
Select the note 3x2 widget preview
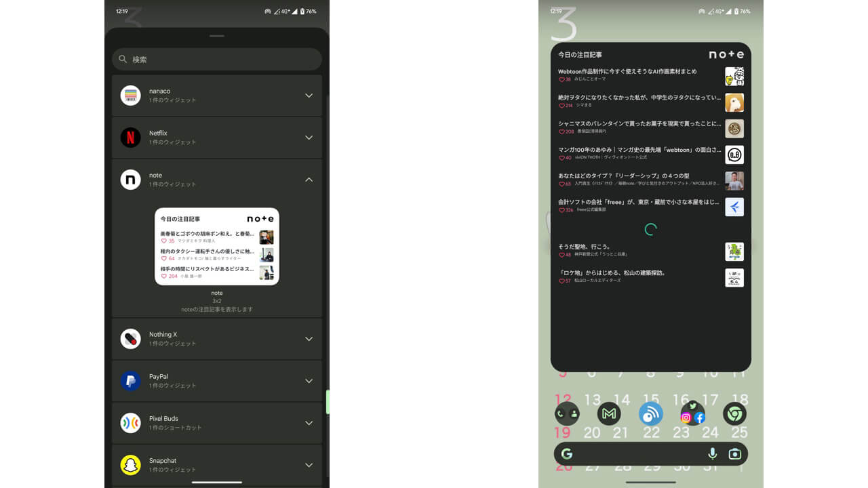tap(217, 246)
